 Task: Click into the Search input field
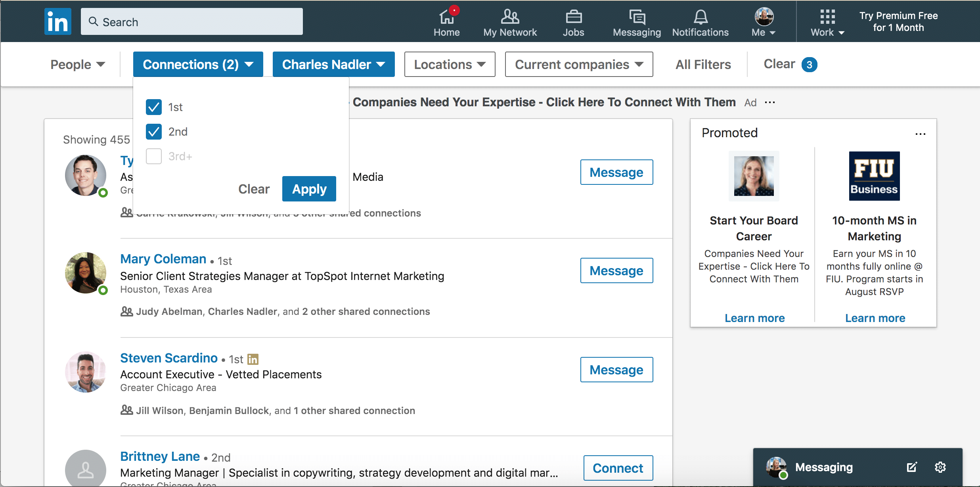pos(192,21)
